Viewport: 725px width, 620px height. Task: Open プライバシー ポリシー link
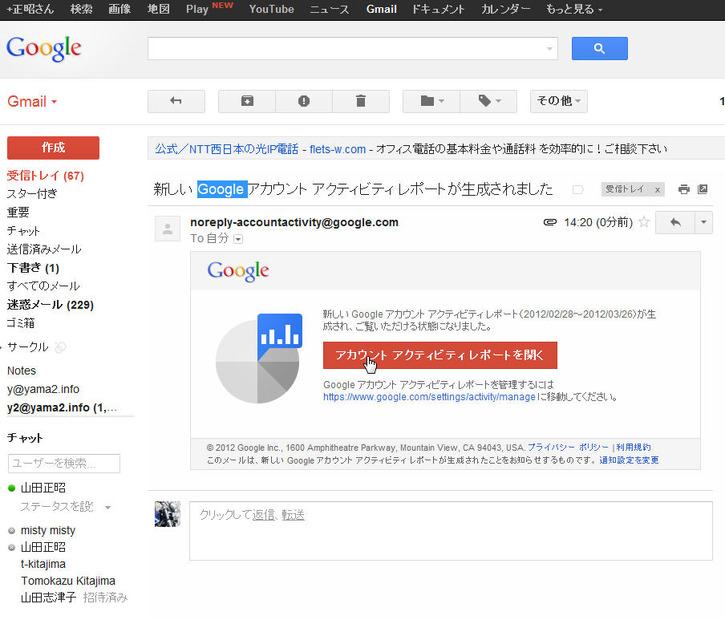pyautogui.click(x=568, y=448)
